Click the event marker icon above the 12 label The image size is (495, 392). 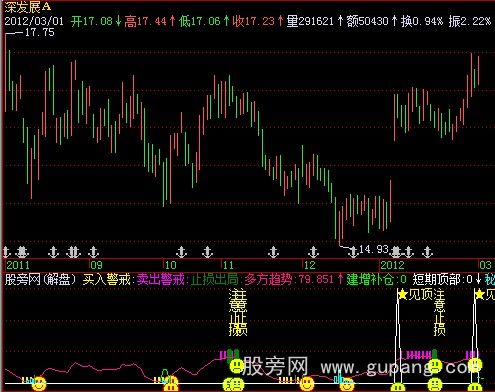(313, 252)
